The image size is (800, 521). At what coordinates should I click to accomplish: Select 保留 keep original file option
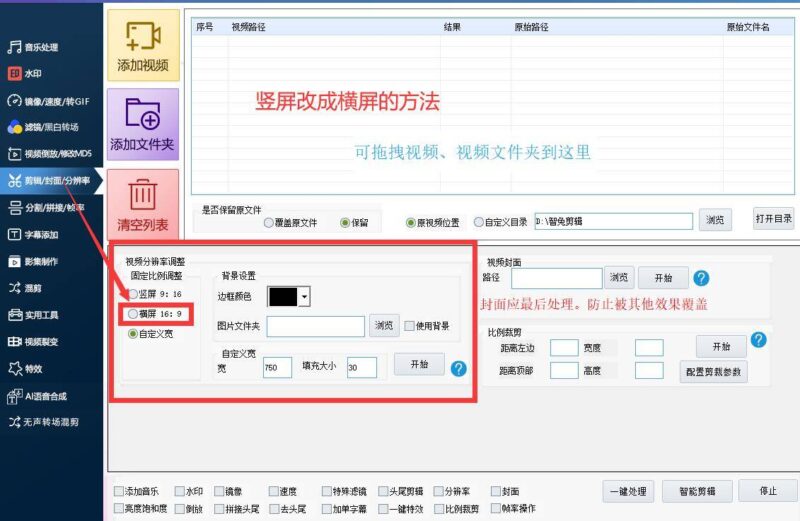coord(354,222)
